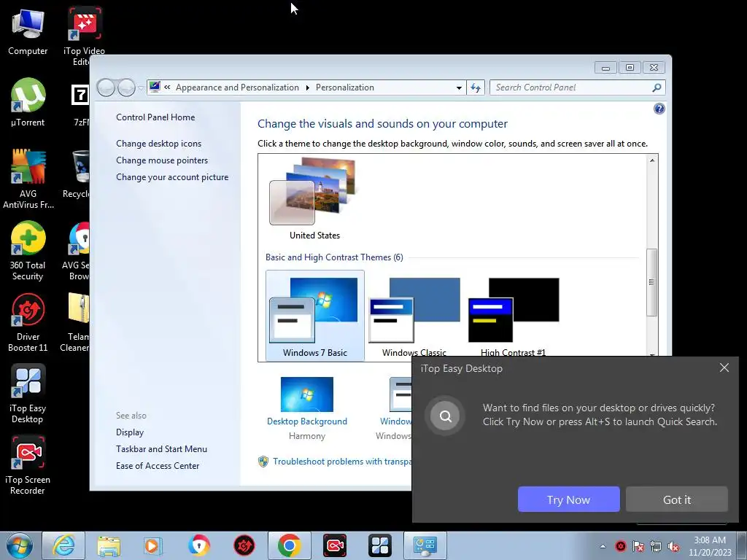Select the High Contrast #1 theme
This screenshot has width=747, height=560.
click(513, 316)
